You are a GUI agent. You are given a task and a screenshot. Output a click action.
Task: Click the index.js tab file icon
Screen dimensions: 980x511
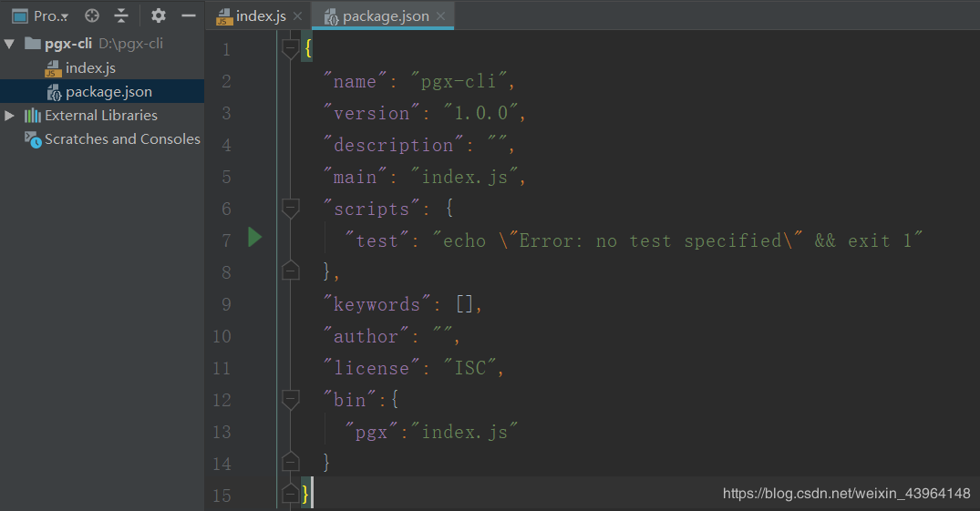(224, 17)
